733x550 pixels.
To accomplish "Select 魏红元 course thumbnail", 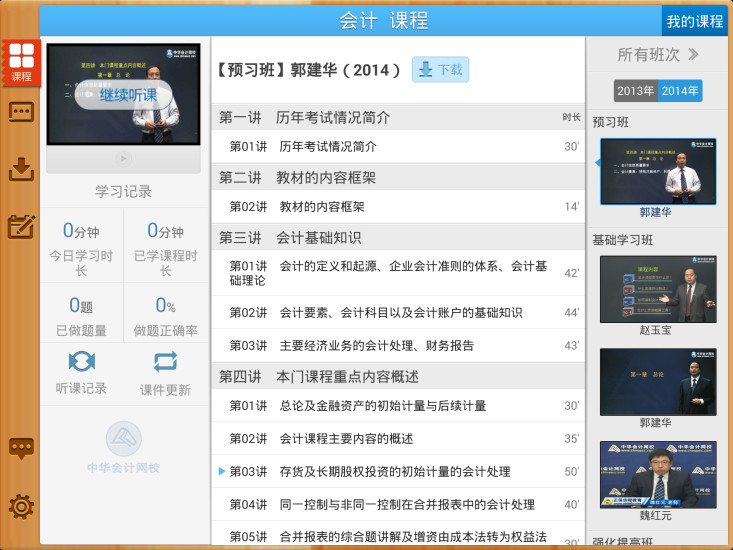I will 658,475.
